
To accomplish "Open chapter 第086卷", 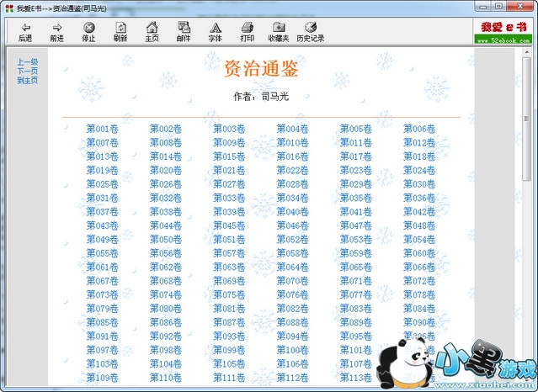I will pyautogui.click(x=166, y=322).
